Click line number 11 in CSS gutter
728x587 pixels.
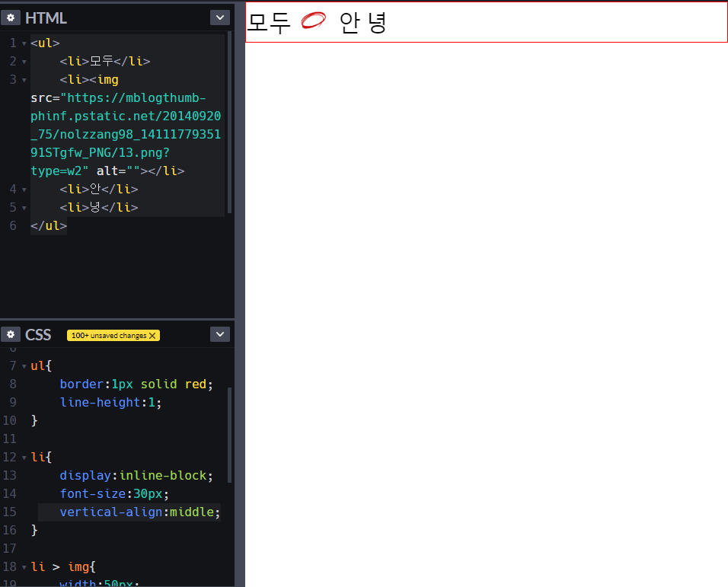pyautogui.click(x=9, y=439)
